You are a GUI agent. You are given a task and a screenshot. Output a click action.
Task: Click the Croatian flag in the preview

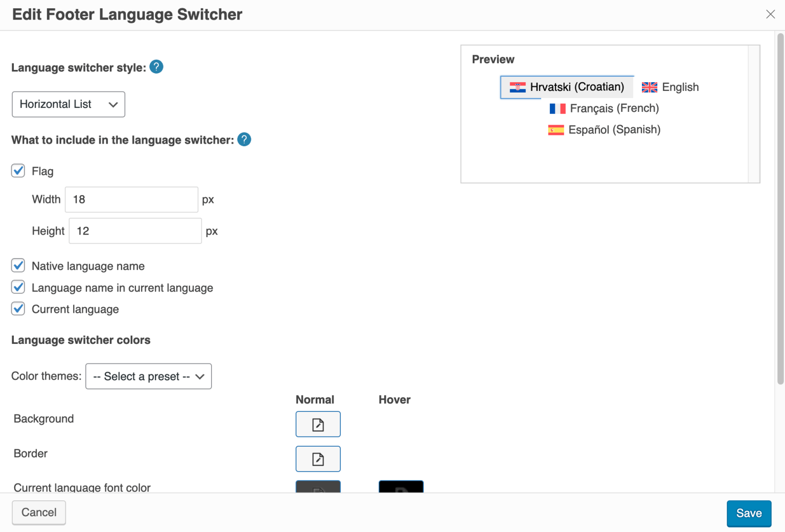pyautogui.click(x=518, y=87)
